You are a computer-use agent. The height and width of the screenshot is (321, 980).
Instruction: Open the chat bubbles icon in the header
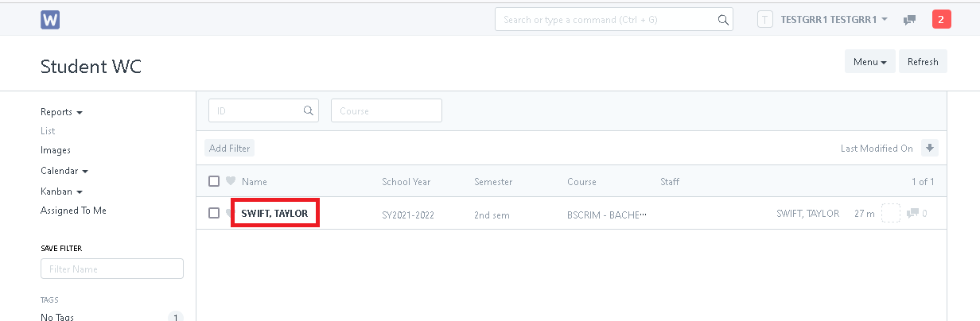point(910,20)
